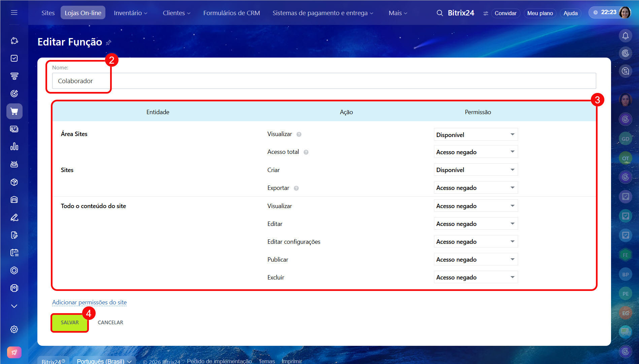Open the Publicar permission dropdown
639x364 pixels.
pos(475,260)
